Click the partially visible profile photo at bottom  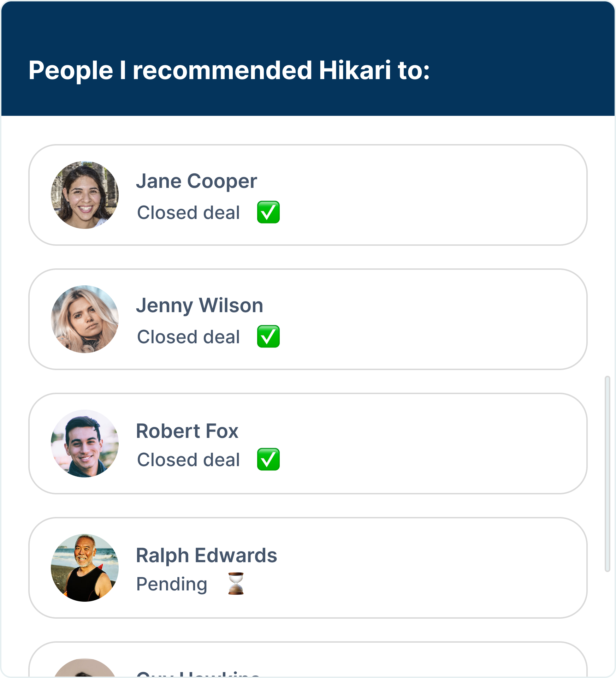coord(85,669)
